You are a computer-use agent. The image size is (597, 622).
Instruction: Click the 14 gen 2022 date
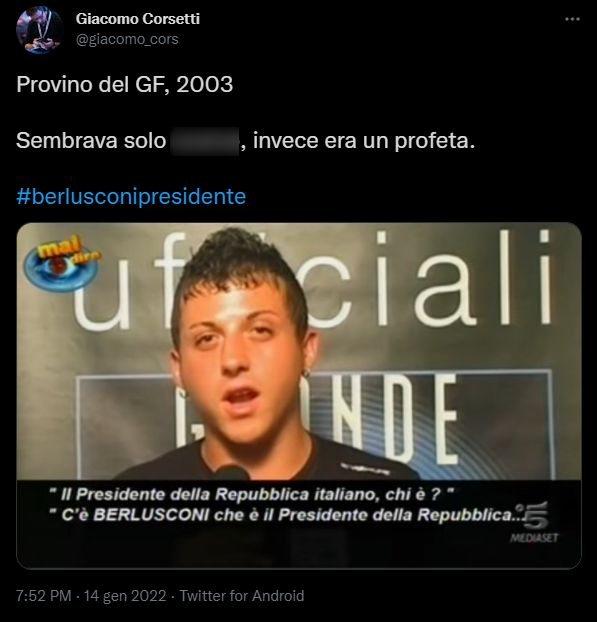tap(125, 596)
